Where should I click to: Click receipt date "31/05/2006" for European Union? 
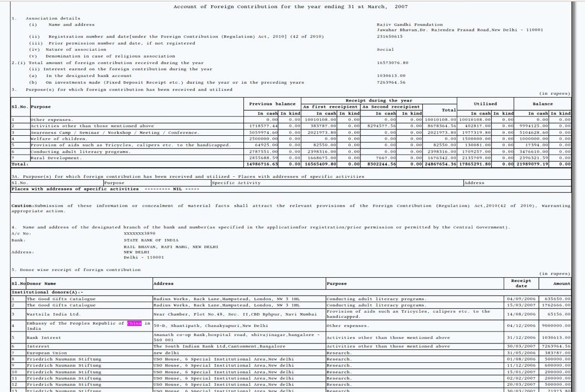coord(521,353)
